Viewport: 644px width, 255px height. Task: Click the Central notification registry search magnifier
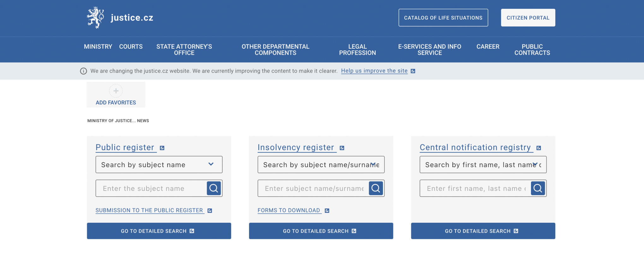[x=538, y=188]
